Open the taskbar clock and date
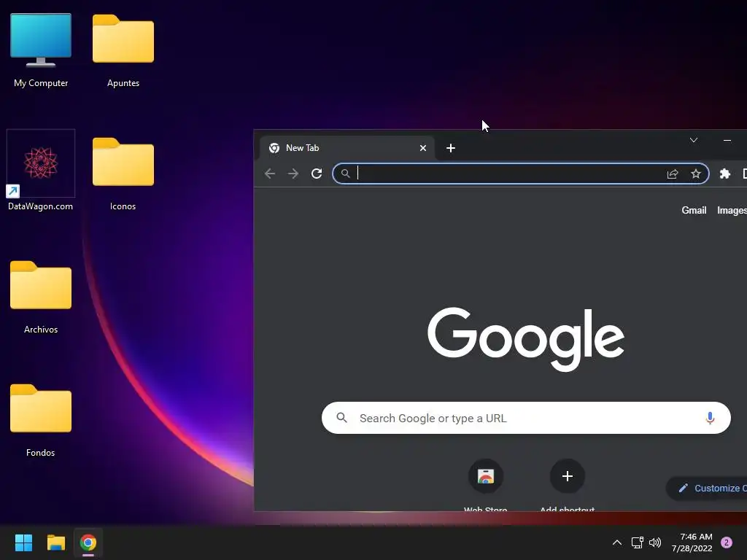Viewport: 747px width, 560px height. 692,542
